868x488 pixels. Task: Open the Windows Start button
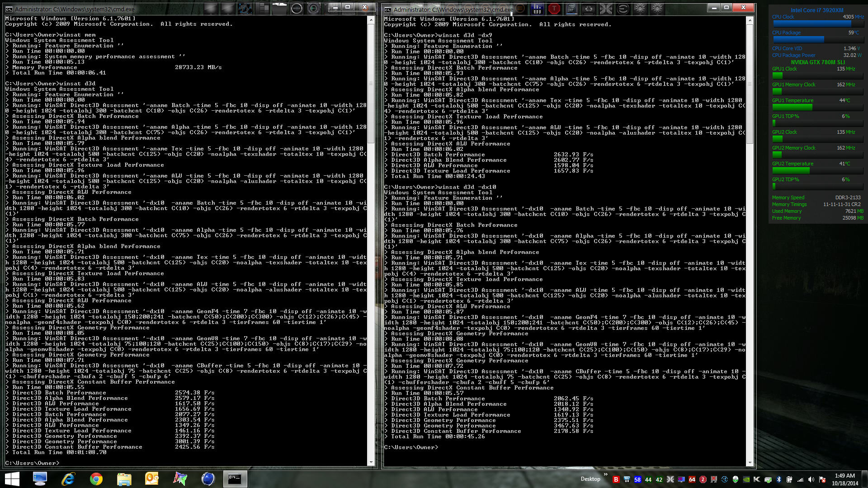click(x=12, y=479)
